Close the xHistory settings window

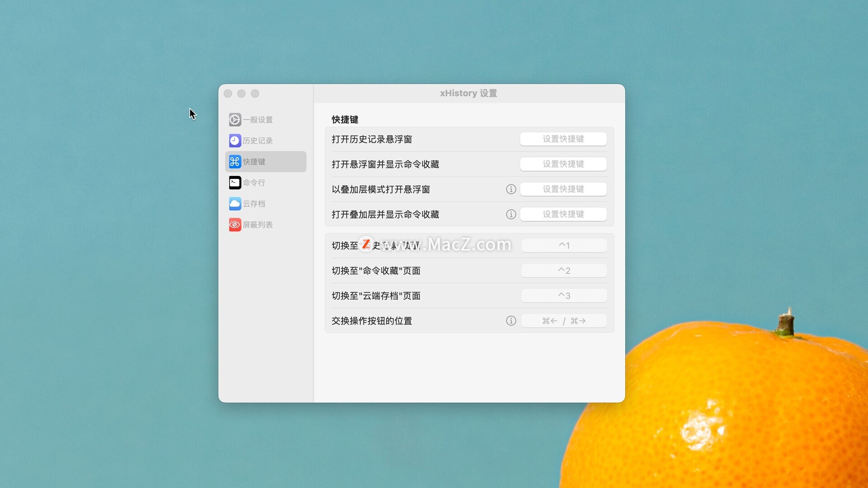click(228, 94)
